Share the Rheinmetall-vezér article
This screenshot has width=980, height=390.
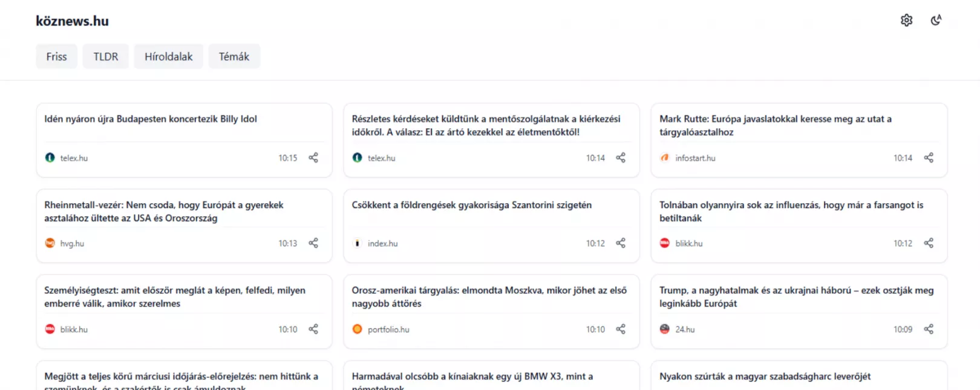click(x=313, y=243)
